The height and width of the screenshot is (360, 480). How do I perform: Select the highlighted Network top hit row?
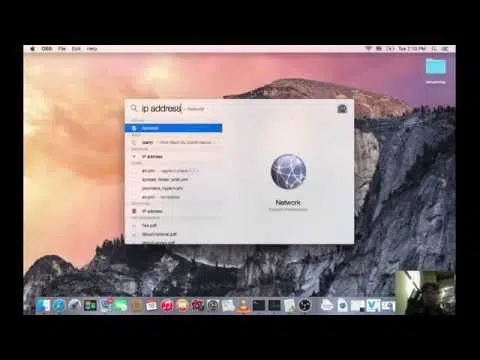173,128
